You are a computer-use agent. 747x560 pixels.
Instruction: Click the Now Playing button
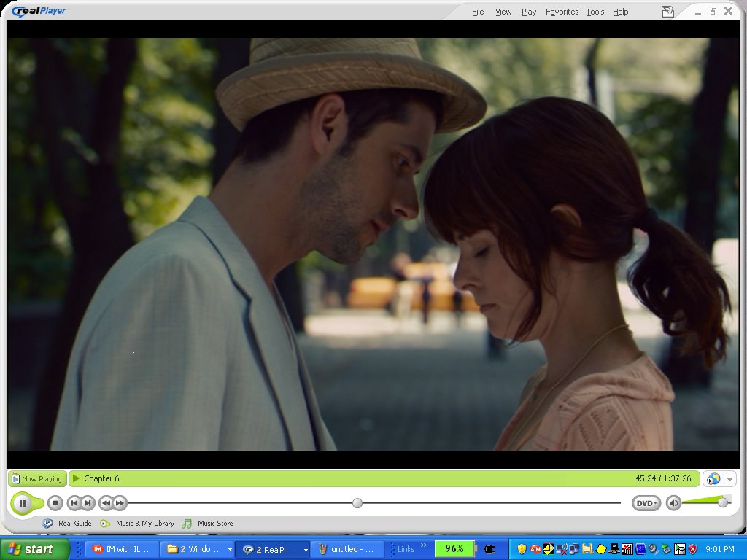[37, 478]
